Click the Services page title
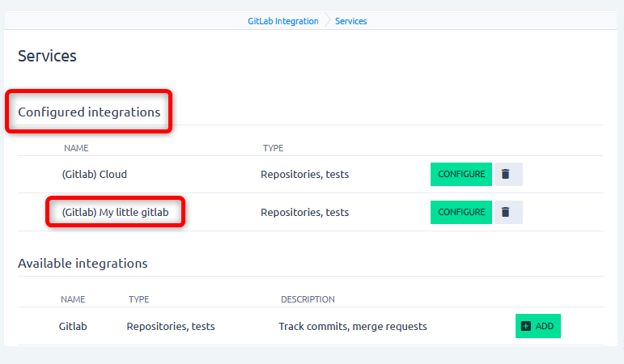The image size is (624, 364). (47, 56)
